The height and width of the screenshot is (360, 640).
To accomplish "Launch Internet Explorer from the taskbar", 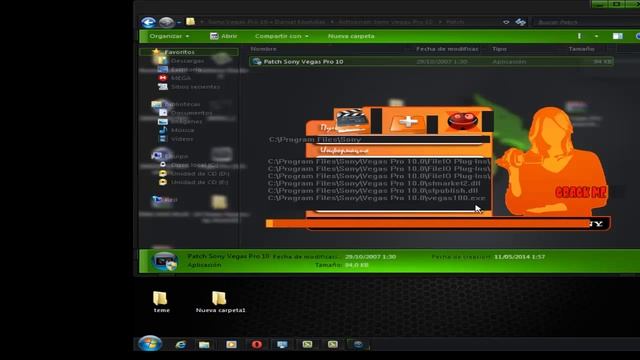I will click(x=180, y=344).
